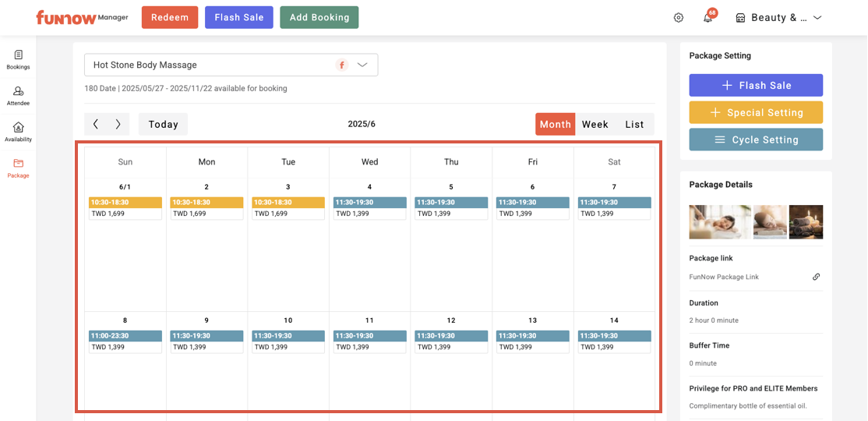
Task: Click the Redeem button
Action: 169,18
